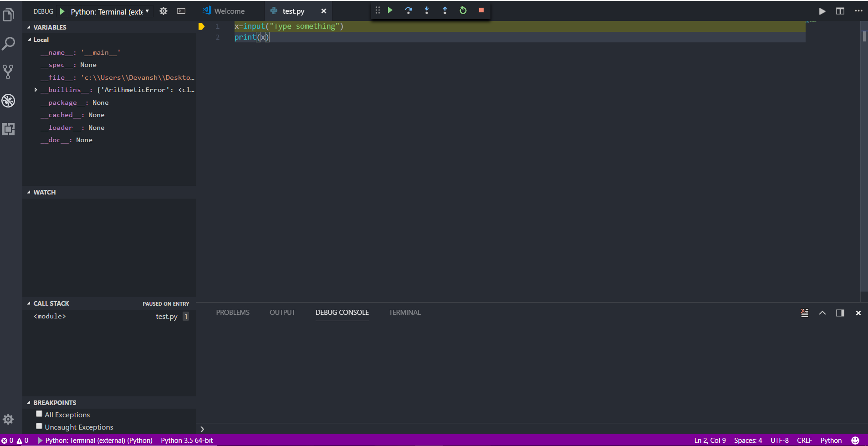Select the Python 3.5 64-bit interpreter
The image size is (868, 446).
(x=186, y=440)
